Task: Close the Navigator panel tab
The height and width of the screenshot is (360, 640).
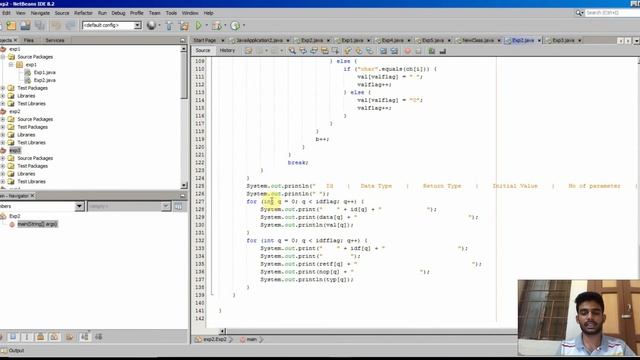Action: pyautogui.click(x=33, y=196)
